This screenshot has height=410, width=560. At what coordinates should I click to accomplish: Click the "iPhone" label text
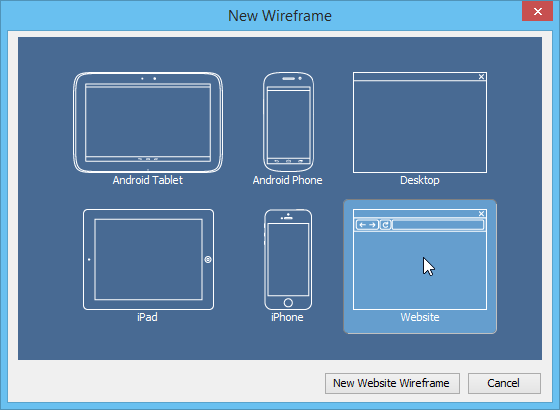pyautogui.click(x=287, y=317)
